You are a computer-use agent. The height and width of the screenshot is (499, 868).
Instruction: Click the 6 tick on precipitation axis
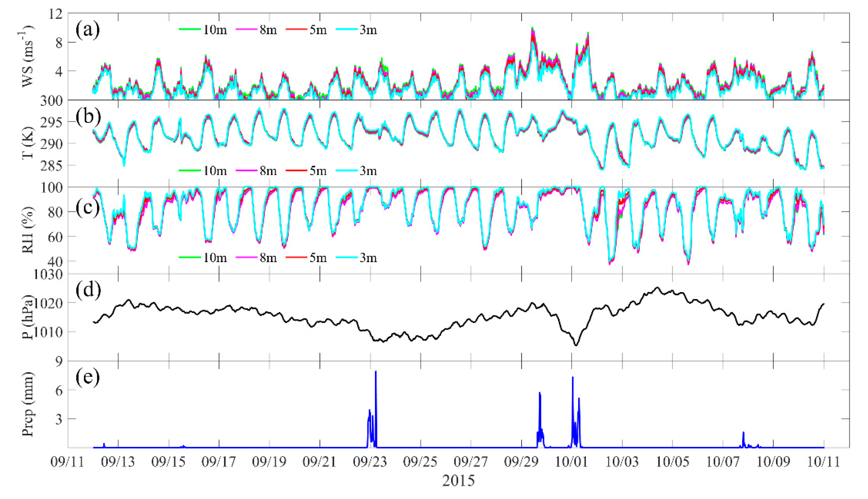(x=60, y=391)
